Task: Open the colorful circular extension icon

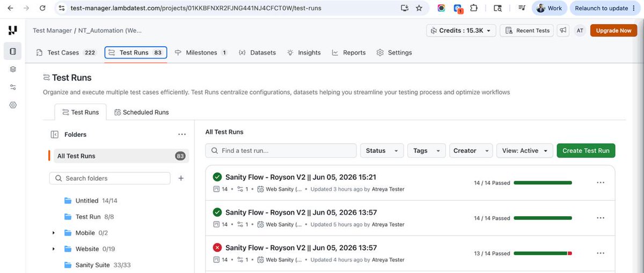Action: [441, 8]
